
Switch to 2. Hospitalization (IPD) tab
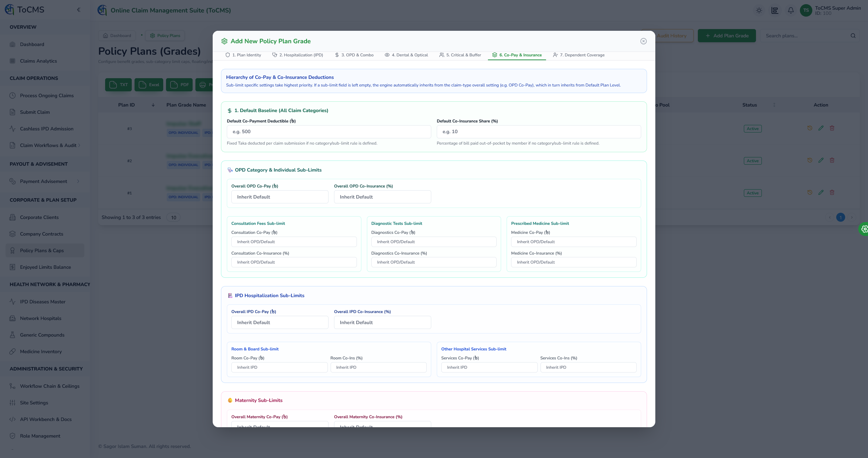[297, 55]
